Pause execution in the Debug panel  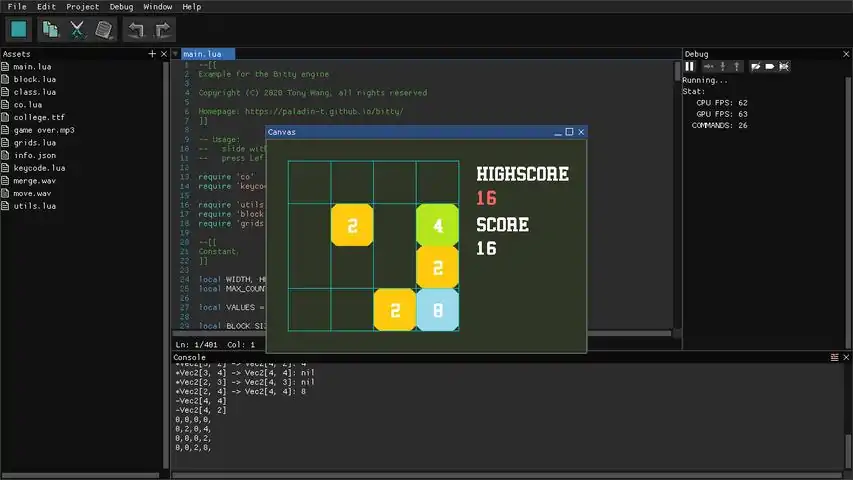(x=689, y=66)
